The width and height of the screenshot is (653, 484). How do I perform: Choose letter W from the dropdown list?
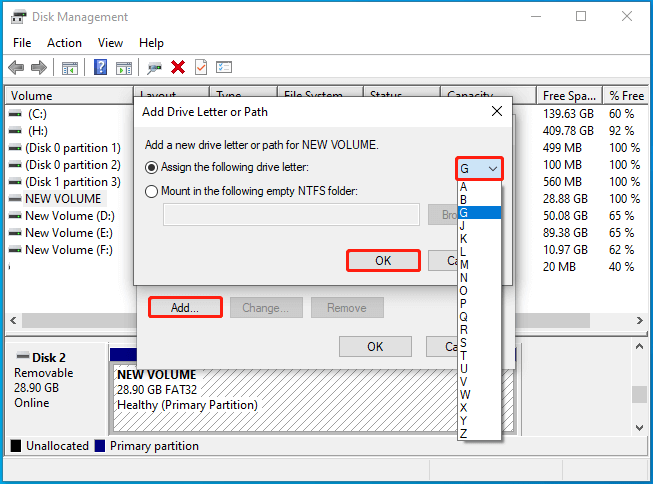pyautogui.click(x=479, y=394)
